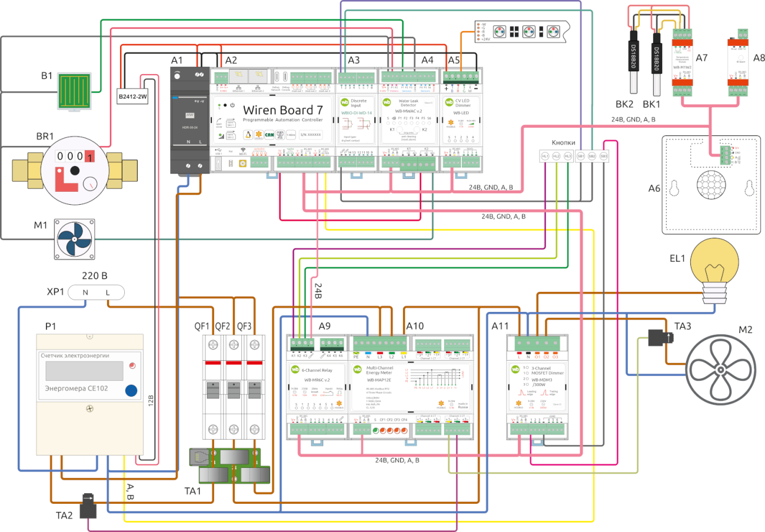Select the A1 HDR-30-24 power supply
The height and width of the screenshot is (532, 765).
tap(189, 121)
